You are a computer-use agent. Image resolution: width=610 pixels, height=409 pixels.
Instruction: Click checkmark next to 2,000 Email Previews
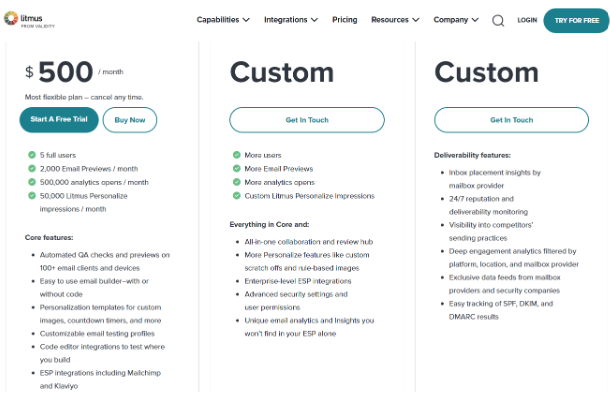(x=32, y=169)
